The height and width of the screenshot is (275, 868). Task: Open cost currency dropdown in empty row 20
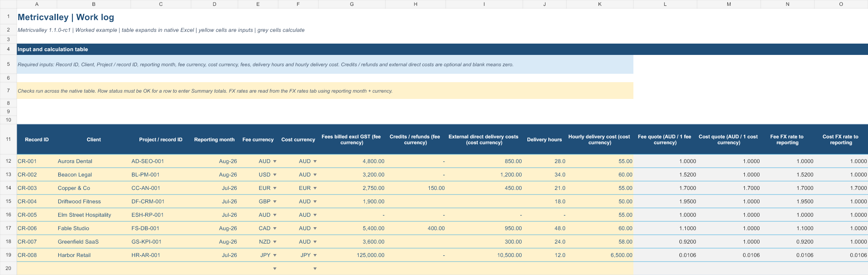click(315, 269)
